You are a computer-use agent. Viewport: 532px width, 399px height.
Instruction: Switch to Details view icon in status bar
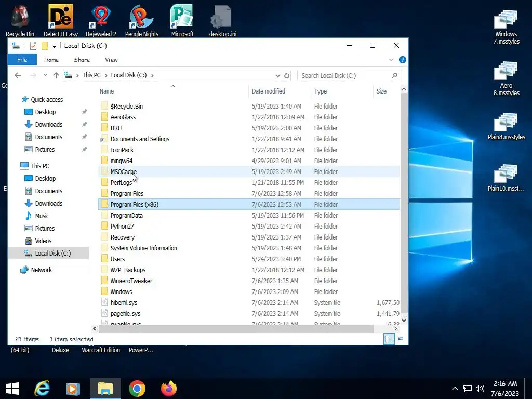click(389, 339)
